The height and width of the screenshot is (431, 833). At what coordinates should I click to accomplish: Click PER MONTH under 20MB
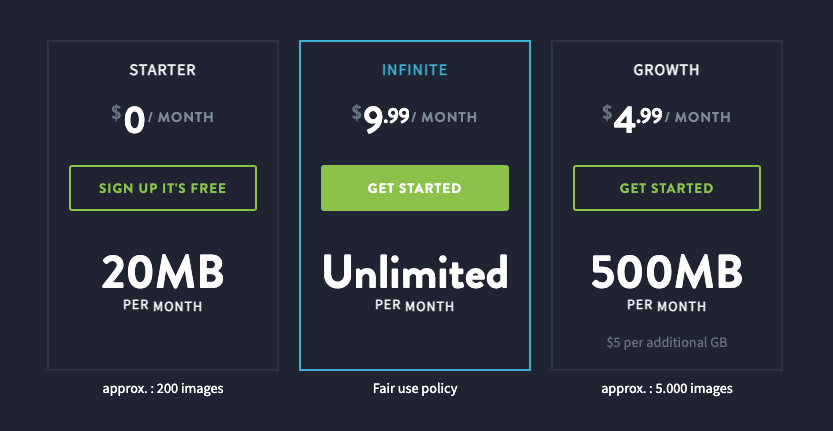pyautogui.click(x=163, y=306)
